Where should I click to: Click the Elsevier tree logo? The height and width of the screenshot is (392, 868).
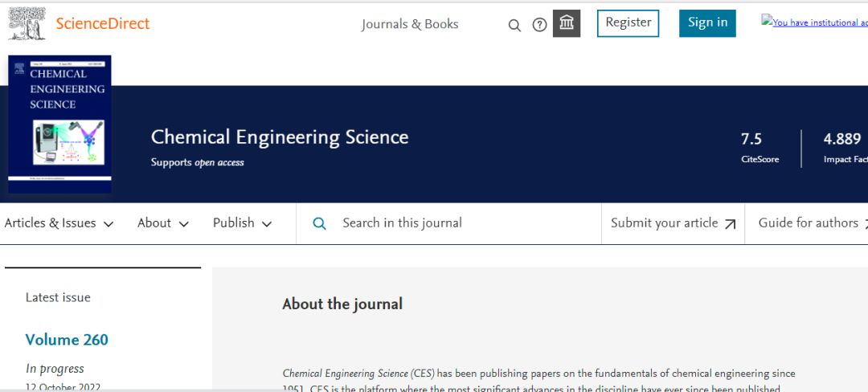click(27, 23)
